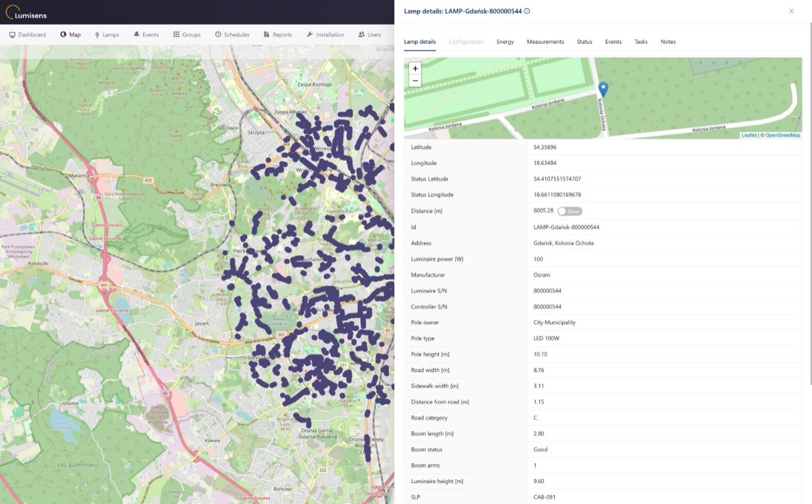Open the Events tab in lamp panel

coord(614,42)
